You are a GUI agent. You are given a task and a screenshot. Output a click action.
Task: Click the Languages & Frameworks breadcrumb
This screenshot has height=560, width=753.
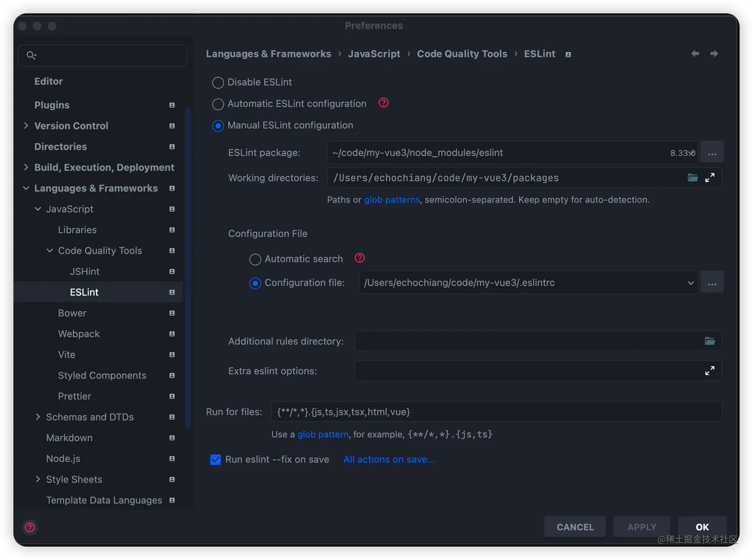click(268, 54)
